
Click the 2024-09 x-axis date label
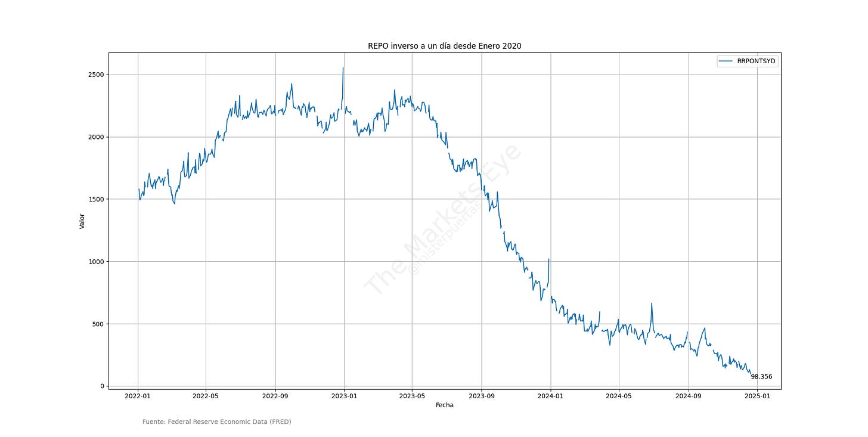(689, 395)
